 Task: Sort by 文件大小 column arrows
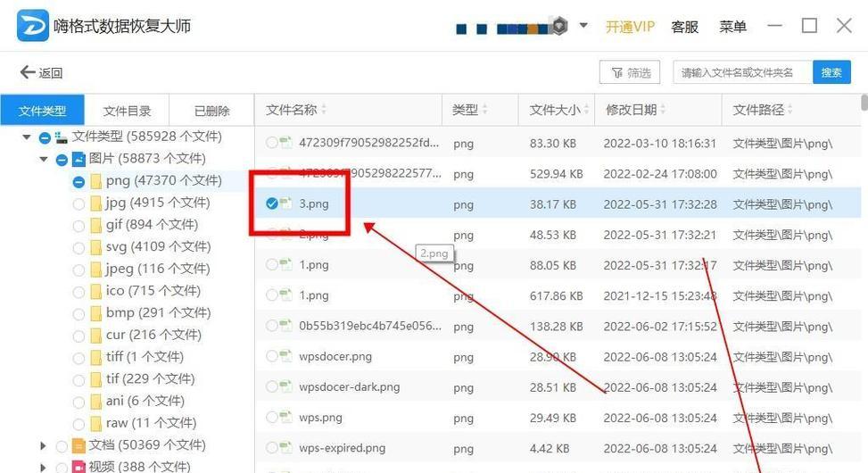click(586, 110)
